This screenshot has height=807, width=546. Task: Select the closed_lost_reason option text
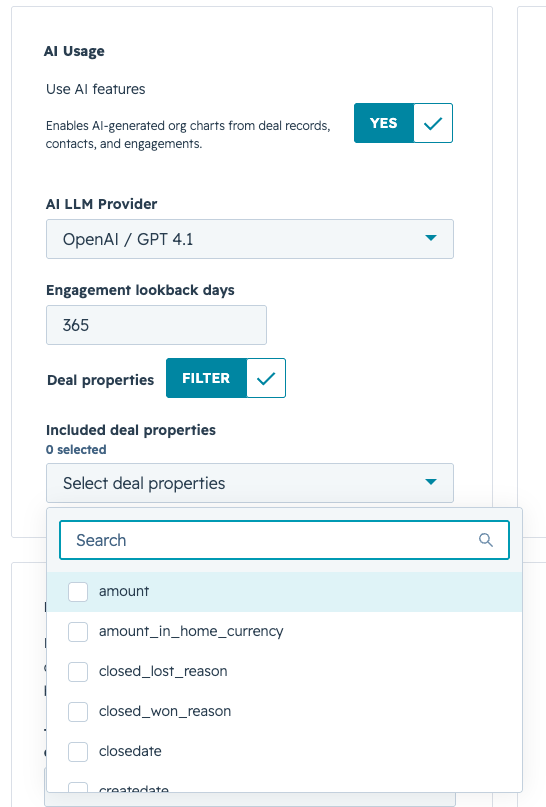click(x=163, y=672)
